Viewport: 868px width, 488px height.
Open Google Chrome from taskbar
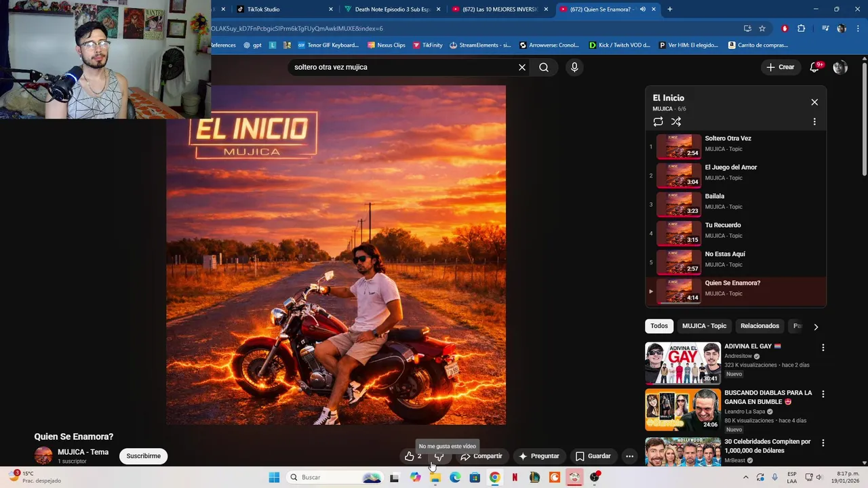point(495,477)
